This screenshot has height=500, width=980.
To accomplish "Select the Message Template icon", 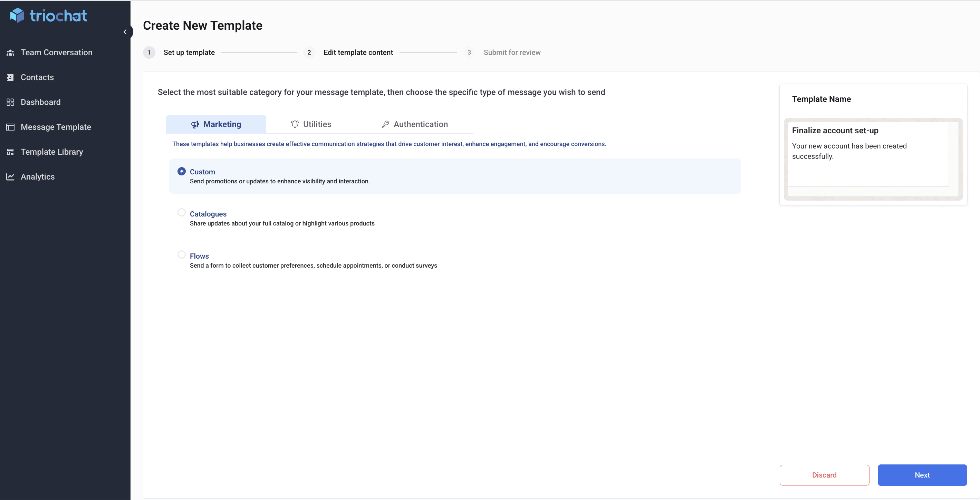I will [x=11, y=127].
